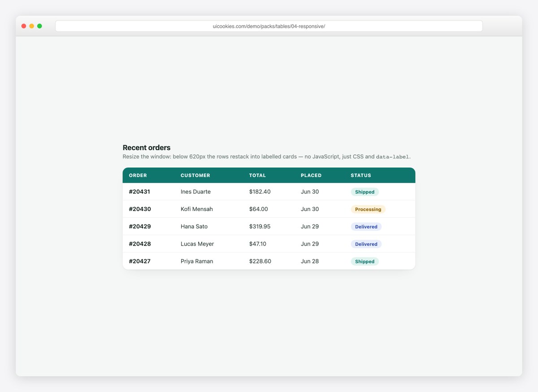This screenshot has height=392, width=538.
Task: Click the ORDER column header
Action: [x=138, y=176]
